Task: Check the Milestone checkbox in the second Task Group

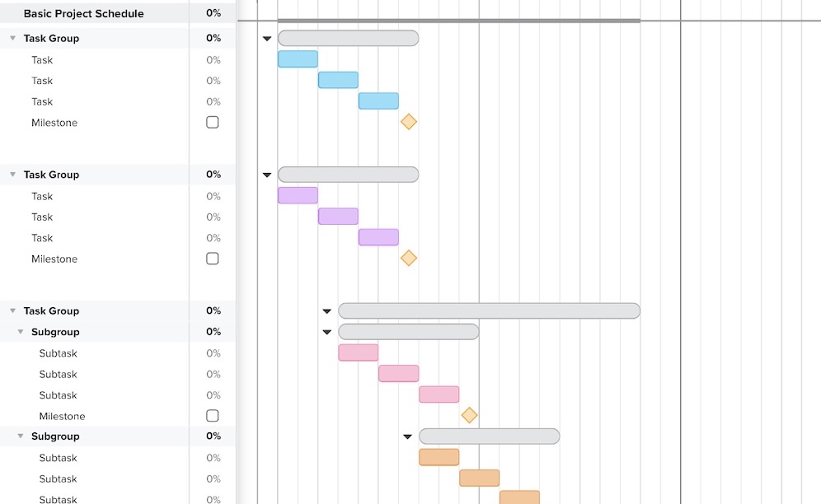Action: coord(212,259)
